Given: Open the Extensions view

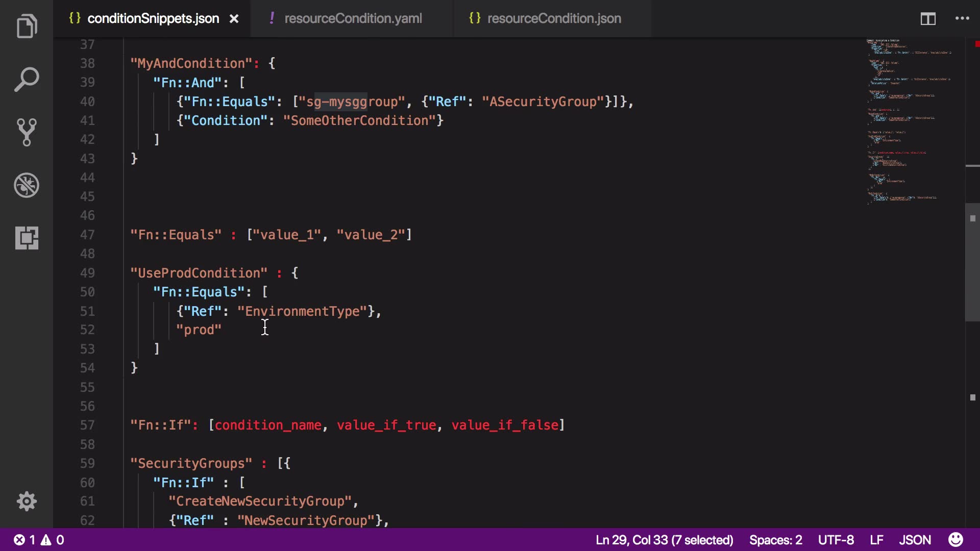Looking at the screenshot, I should 27,238.
